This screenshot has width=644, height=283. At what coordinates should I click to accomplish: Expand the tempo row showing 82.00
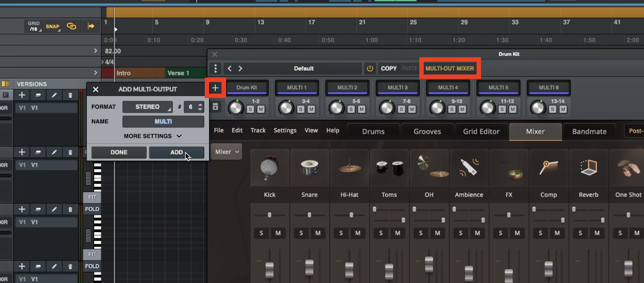click(95, 51)
